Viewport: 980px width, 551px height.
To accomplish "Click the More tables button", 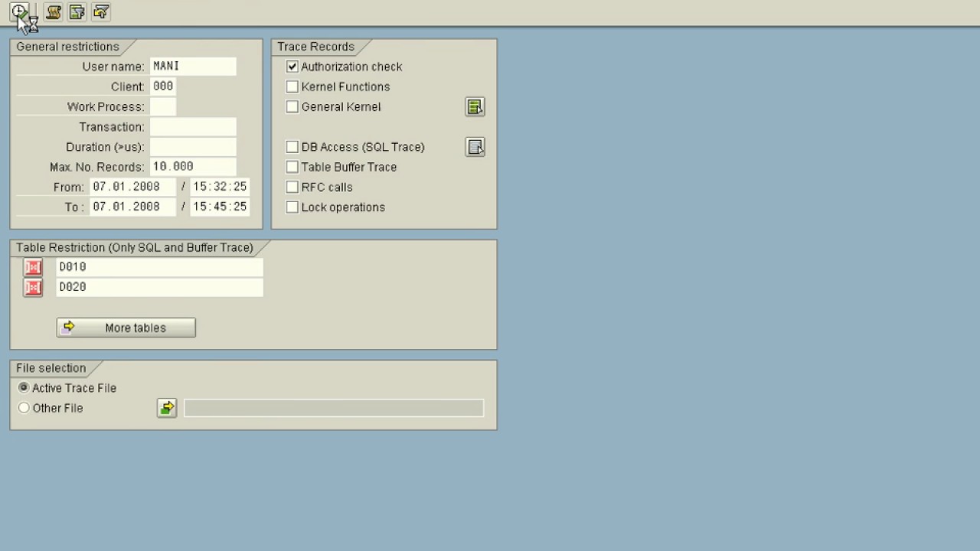I will pos(126,328).
